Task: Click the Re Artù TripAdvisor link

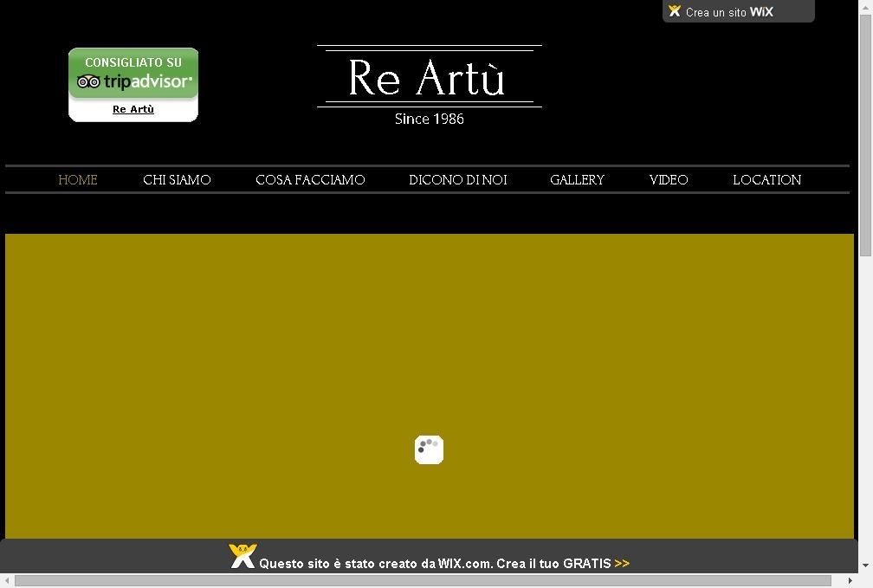Action: [x=133, y=109]
